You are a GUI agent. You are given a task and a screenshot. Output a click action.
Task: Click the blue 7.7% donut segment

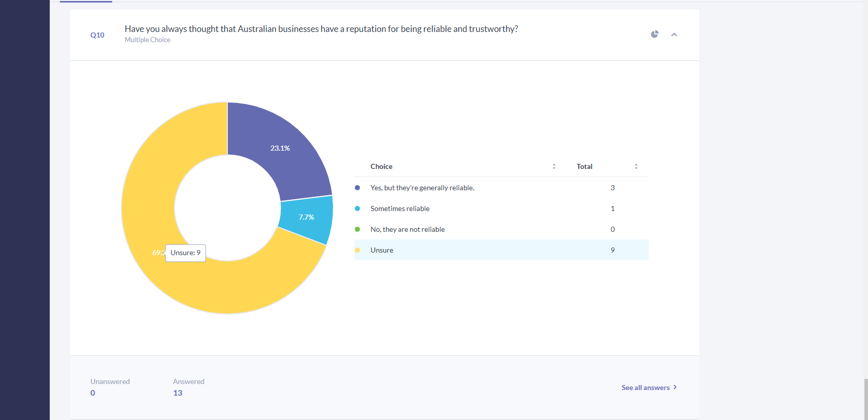307,217
